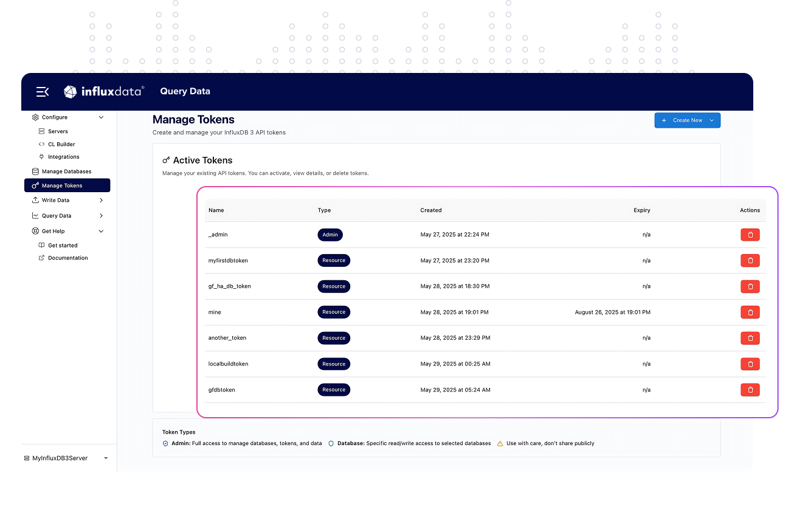794x532 pixels.
Task: Delete the _admin token
Action: point(750,235)
